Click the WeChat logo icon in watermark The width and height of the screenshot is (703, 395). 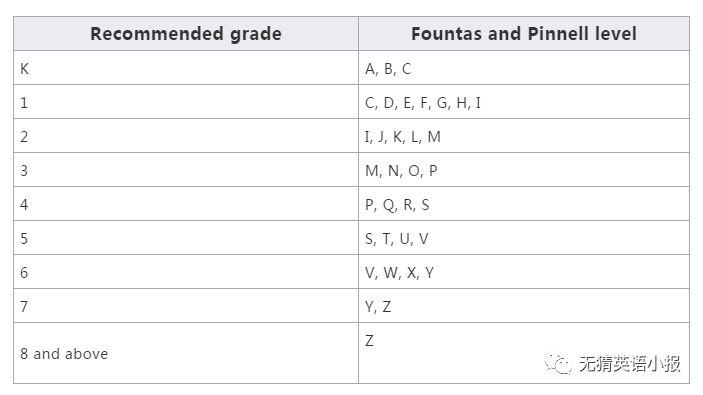point(558,363)
